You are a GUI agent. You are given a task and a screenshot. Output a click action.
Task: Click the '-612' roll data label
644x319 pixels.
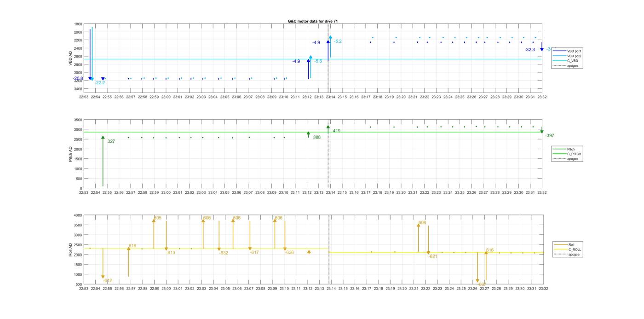pos(108,281)
